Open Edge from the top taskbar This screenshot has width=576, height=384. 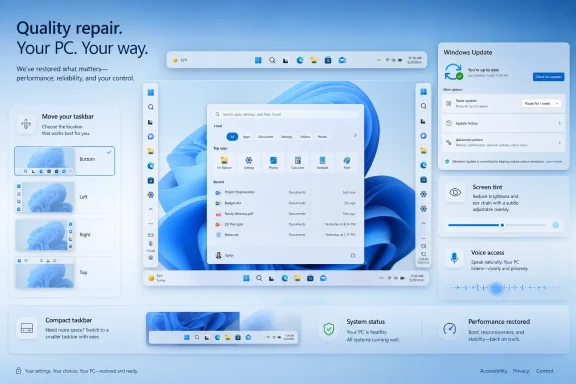pyautogui.click(x=300, y=60)
